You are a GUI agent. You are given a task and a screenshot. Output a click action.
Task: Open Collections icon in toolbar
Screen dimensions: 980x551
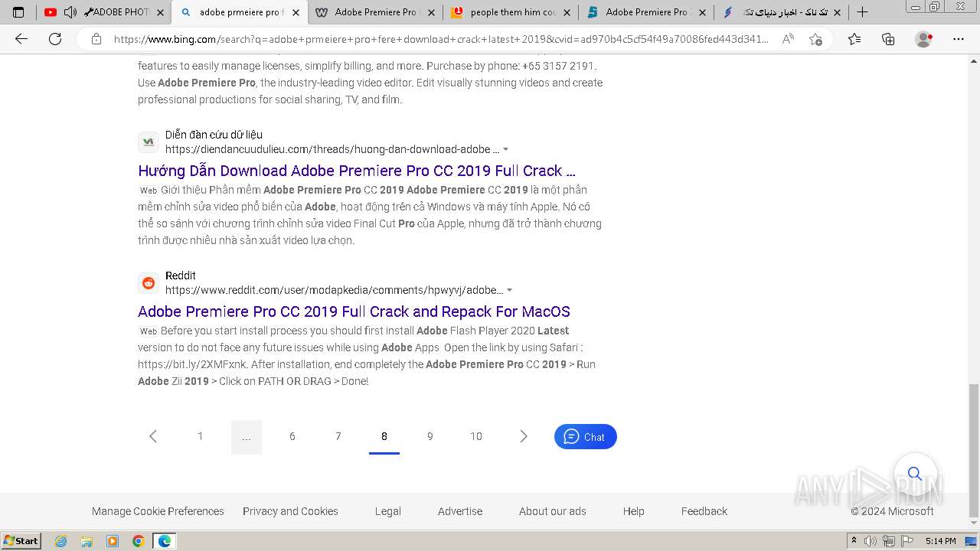[888, 39]
